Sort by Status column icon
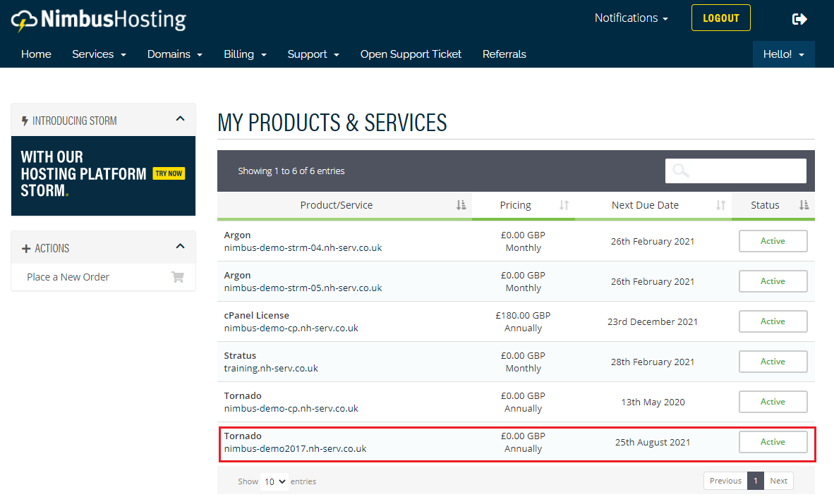834x504 pixels. 804,205
